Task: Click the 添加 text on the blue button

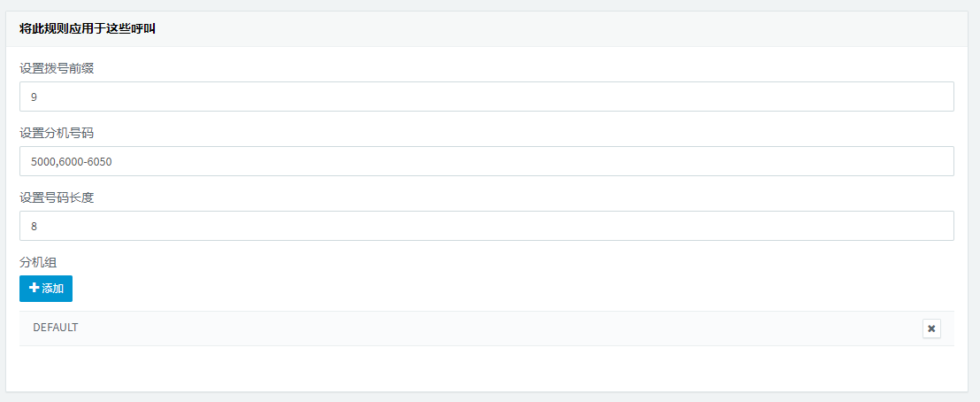Action: pos(52,289)
